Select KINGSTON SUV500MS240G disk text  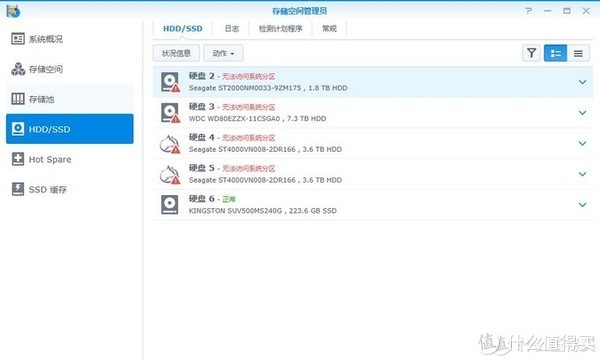pos(262,211)
